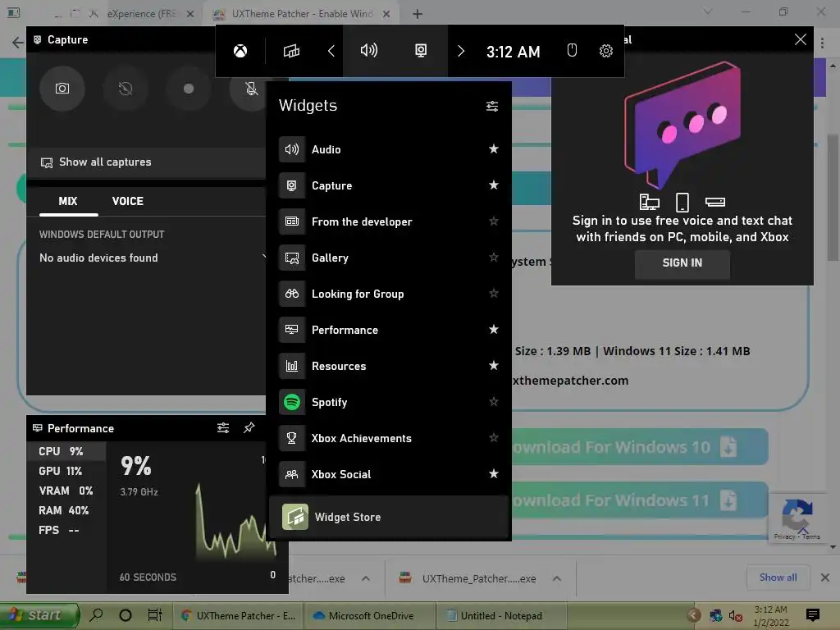Image resolution: width=840 pixels, height=630 pixels.
Task: Switch to the MIX tab
Action: (x=68, y=202)
